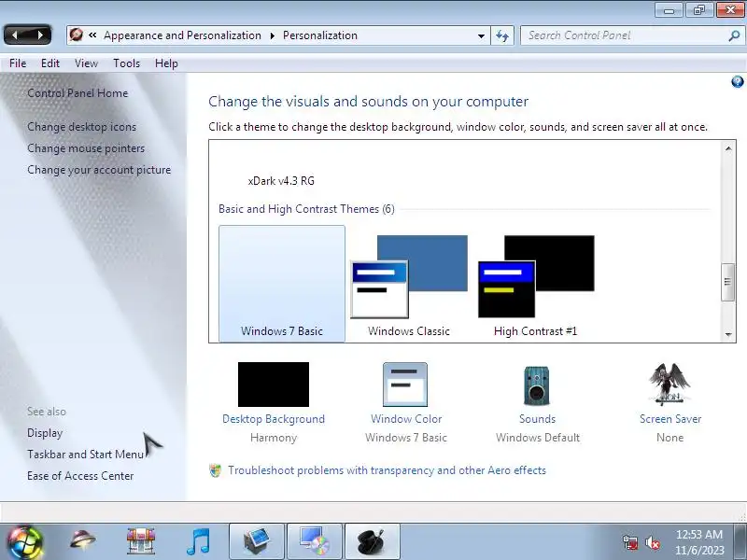Click the Screen Saver link text
Viewport: 747px width, 560px height.
[670, 419]
